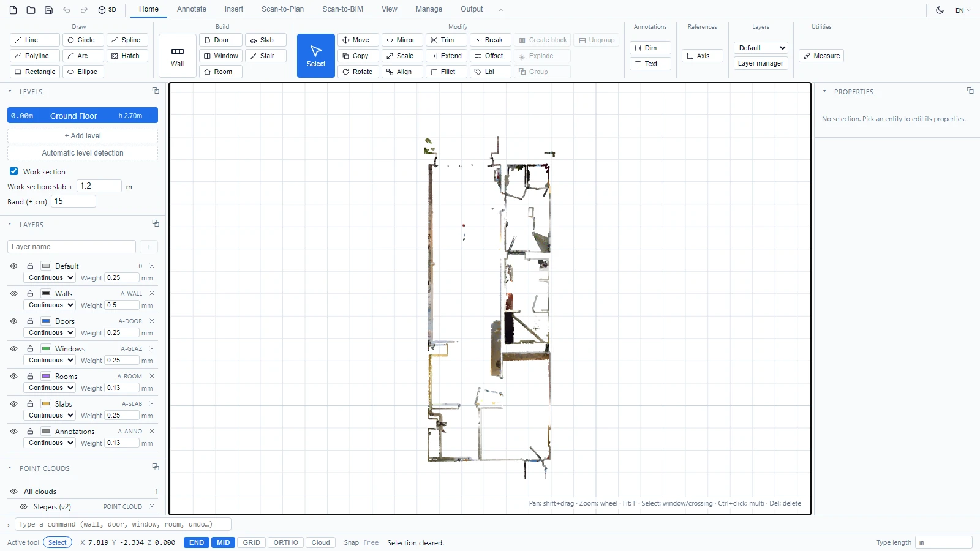
Task: Hide the Walls layer
Action: [x=13, y=294]
